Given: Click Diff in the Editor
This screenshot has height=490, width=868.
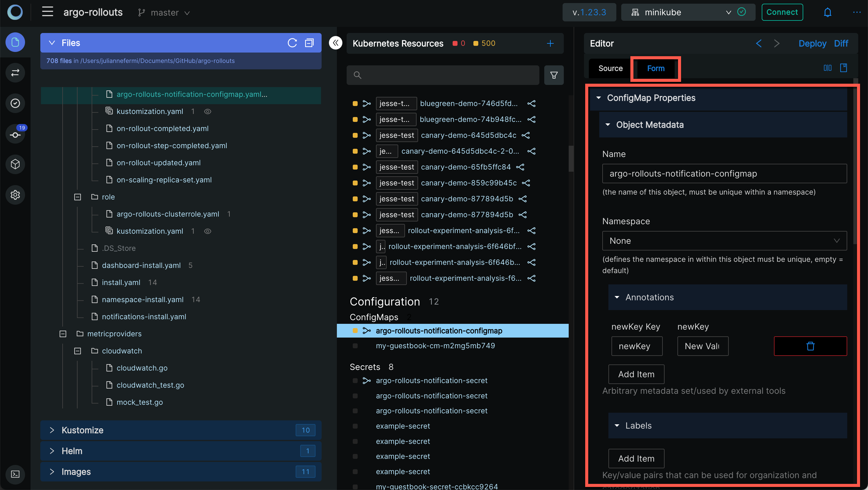Looking at the screenshot, I should (x=841, y=43).
